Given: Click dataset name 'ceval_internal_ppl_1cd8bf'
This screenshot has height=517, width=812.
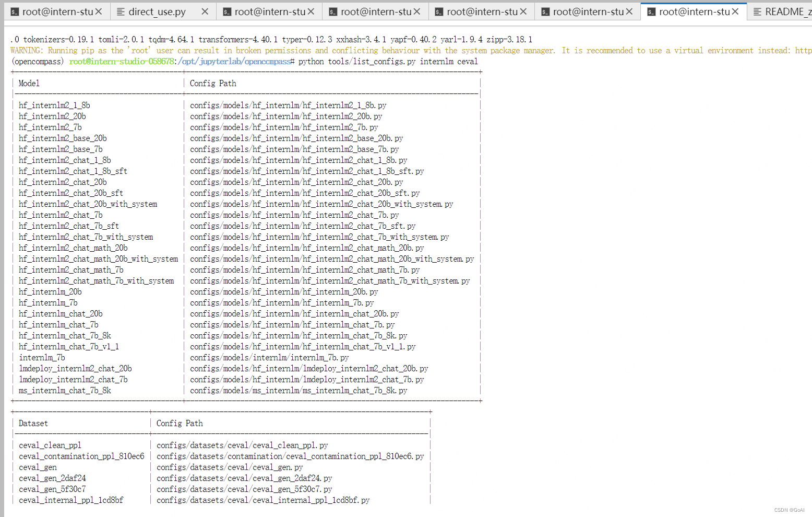Looking at the screenshot, I should (71, 500).
